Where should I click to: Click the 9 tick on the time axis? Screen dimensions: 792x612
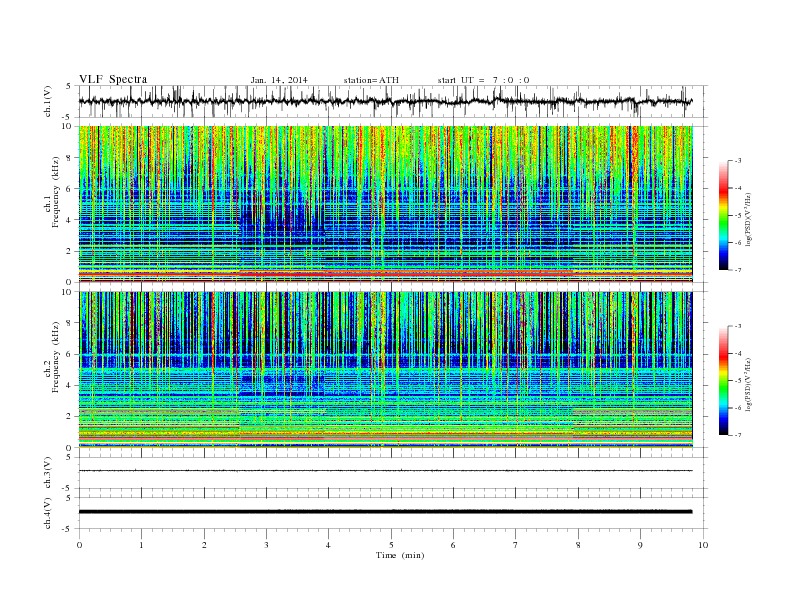[640, 545]
